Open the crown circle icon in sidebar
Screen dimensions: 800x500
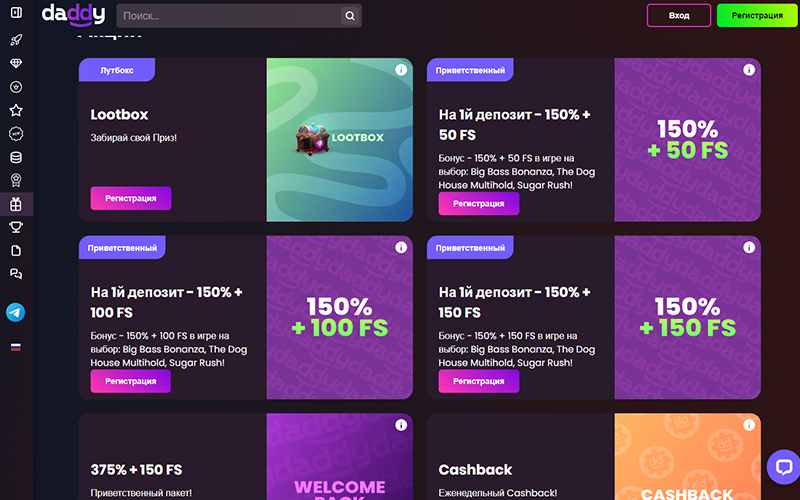pyautogui.click(x=16, y=87)
